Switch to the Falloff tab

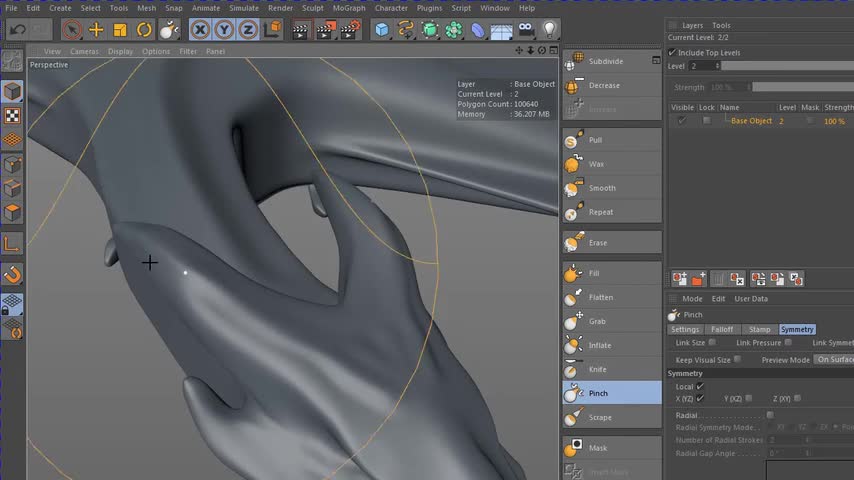(x=721, y=329)
